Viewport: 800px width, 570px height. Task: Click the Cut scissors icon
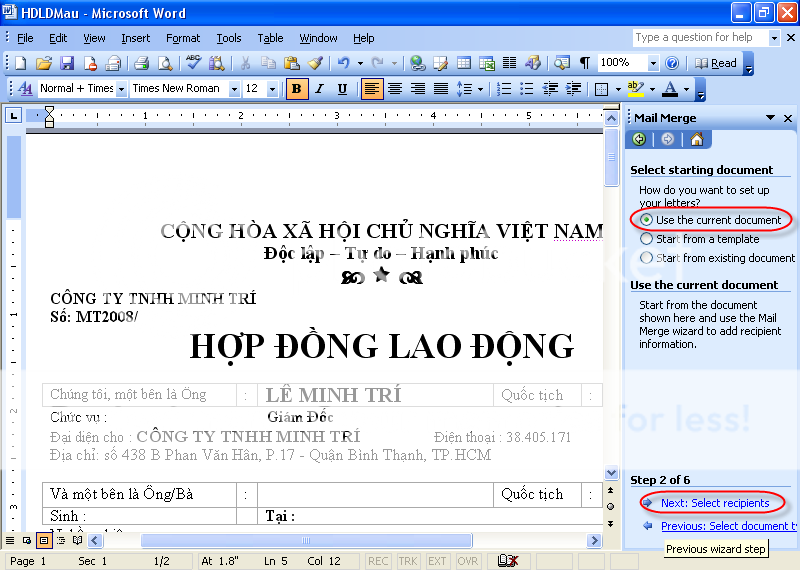pos(245,63)
